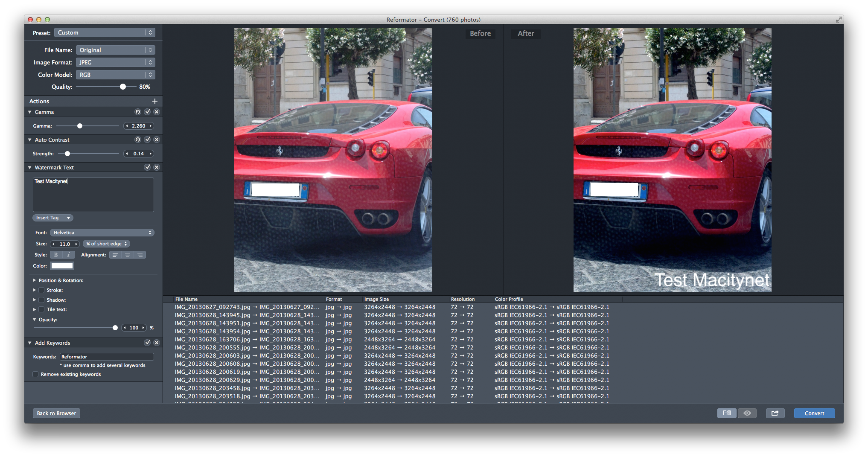Select the After label
This screenshot has width=868, height=457.
pyautogui.click(x=526, y=33)
